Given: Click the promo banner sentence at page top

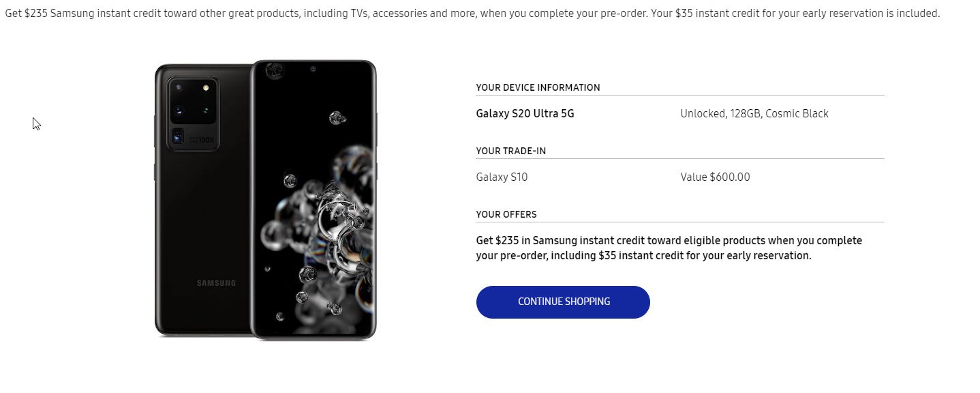Looking at the screenshot, I should (x=472, y=14).
